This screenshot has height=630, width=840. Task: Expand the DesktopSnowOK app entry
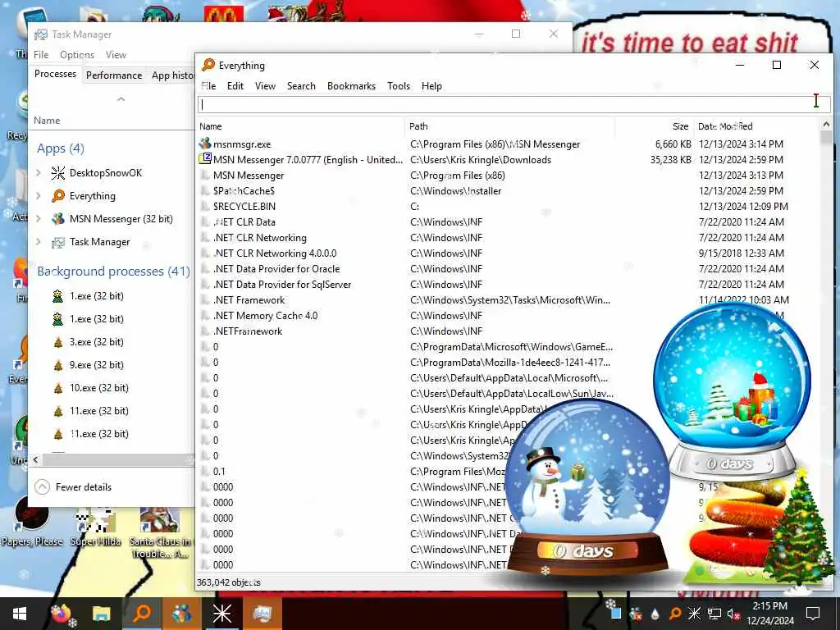(x=38, y=172)
